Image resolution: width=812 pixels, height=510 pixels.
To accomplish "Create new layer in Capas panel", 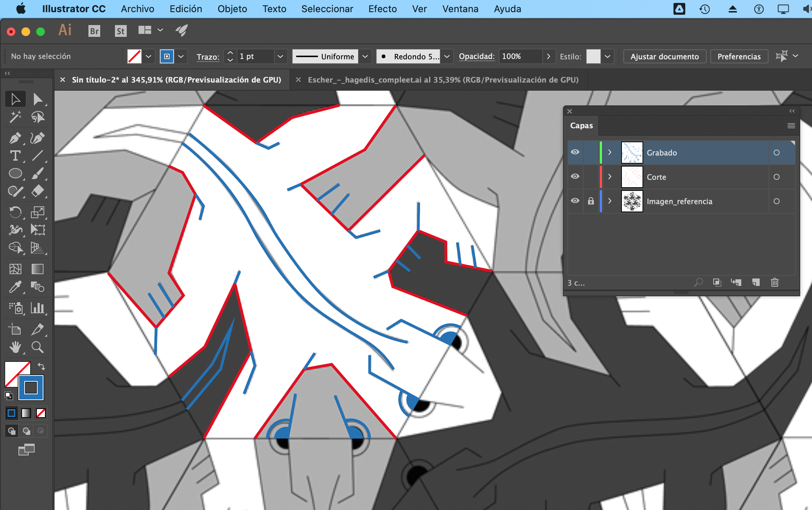I will point(756,283).
